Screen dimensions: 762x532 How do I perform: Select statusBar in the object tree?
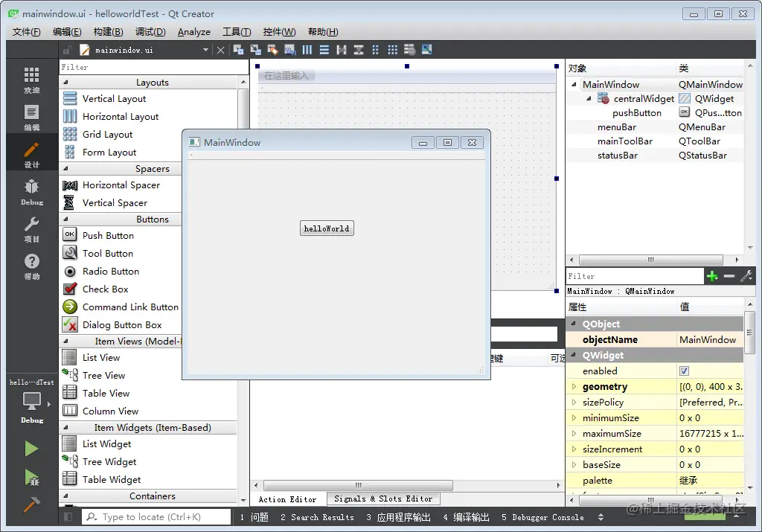pyautogui.click(x=617, y=156)
